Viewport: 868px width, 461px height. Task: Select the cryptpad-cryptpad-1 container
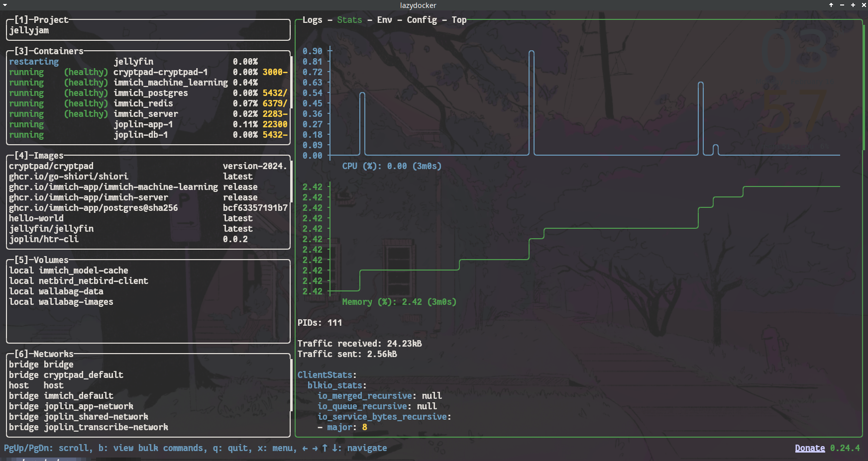coord(148,72)
